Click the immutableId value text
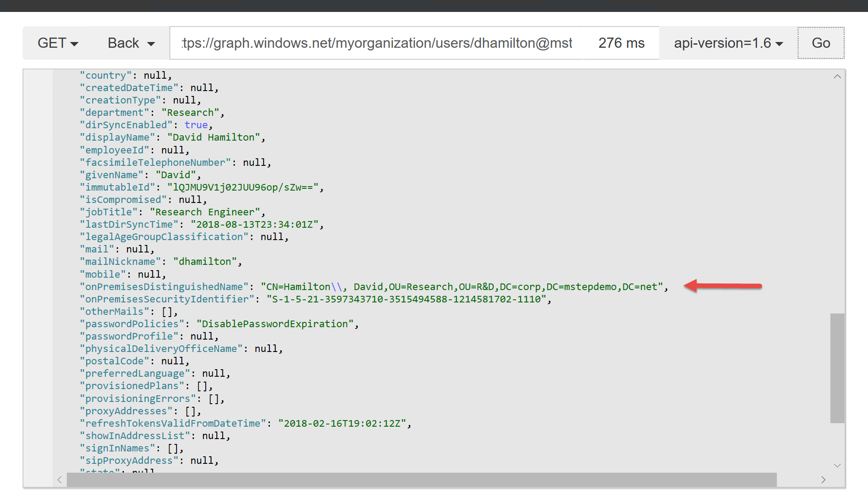 (x=242, y=187)
